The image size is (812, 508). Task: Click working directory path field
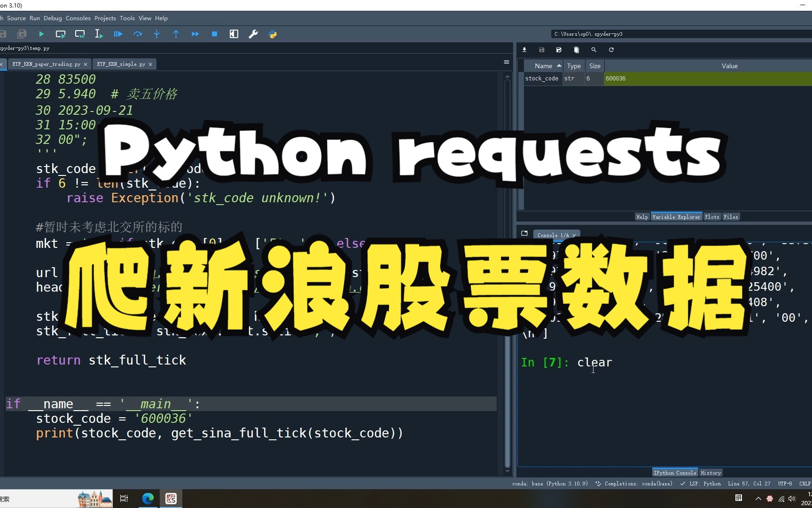pos(681,34)
